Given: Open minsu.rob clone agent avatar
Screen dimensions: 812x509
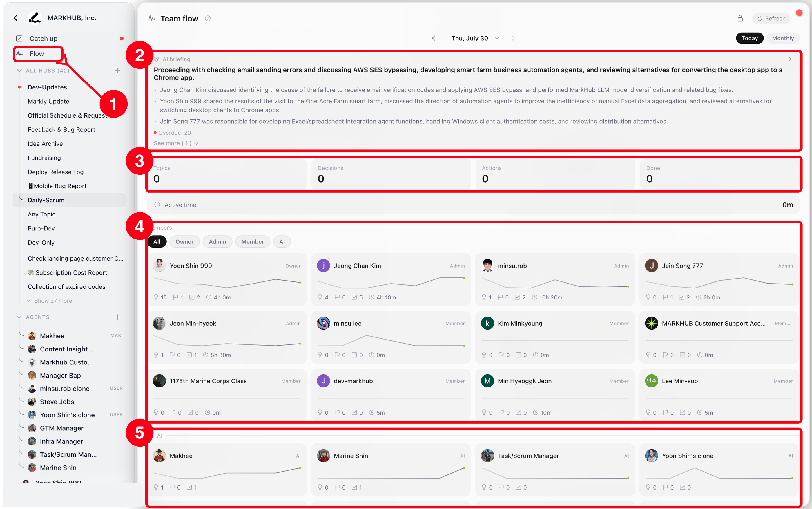Looking at the screenshot, I should point(32,388).
